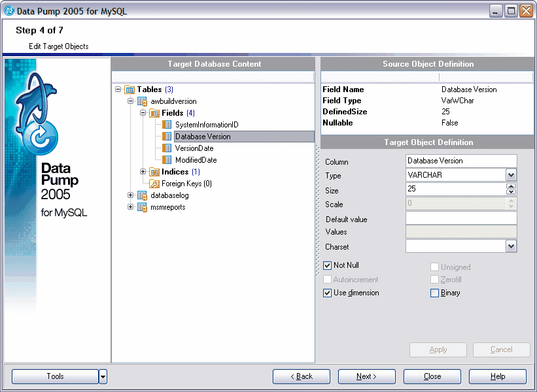Open the Tools button dropdown arrow
This screenshot has height=392, width=537.
pyautogui.click(x=103, y=376)
